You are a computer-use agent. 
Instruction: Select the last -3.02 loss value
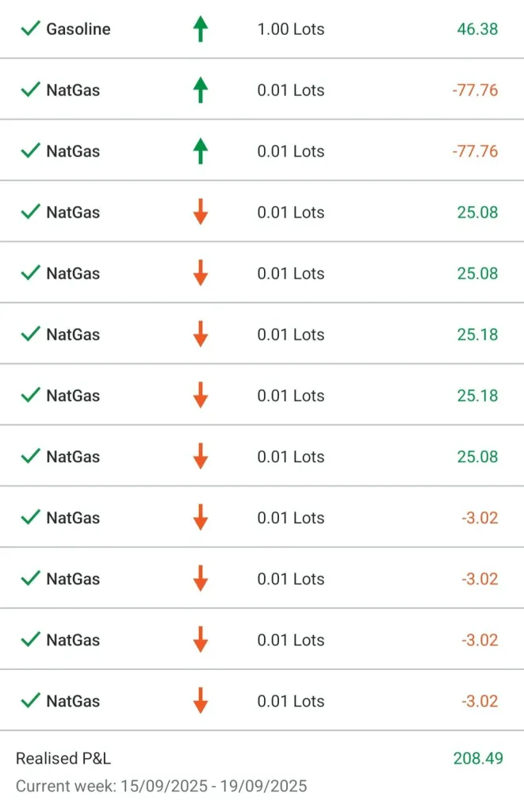coord(480,701)
